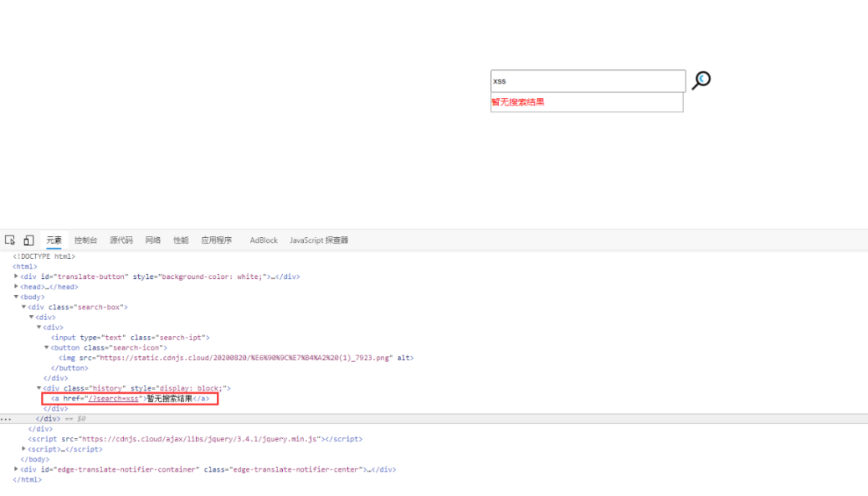
Task: Click the magnifying glass search icon
Action: click(x=701, y=80)
